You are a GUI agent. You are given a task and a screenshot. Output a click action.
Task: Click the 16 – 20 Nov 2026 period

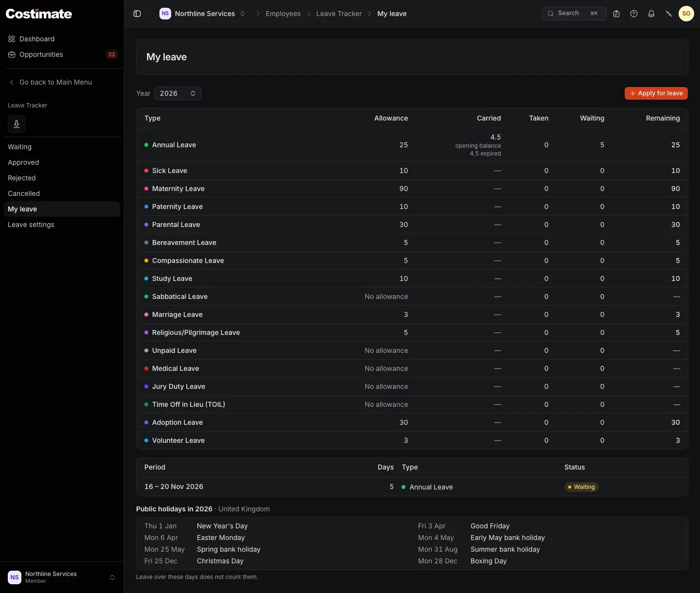pos(174,487)
